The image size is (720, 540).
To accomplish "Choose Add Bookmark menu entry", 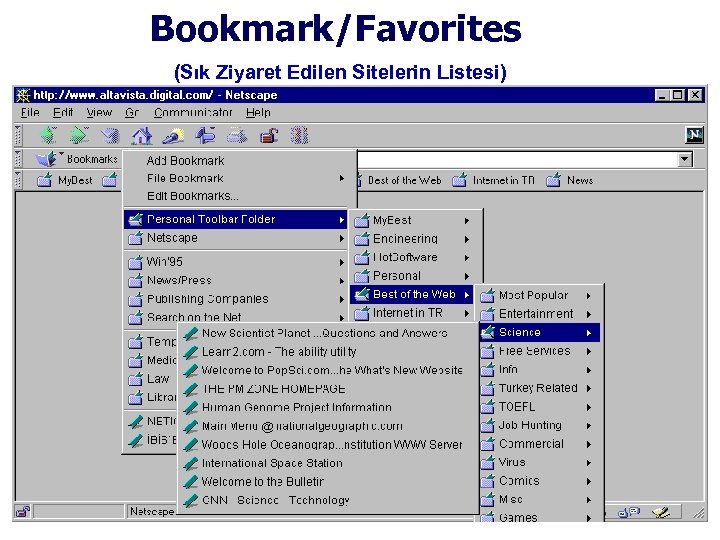I will pyautogui.click(x=236, y=161).
